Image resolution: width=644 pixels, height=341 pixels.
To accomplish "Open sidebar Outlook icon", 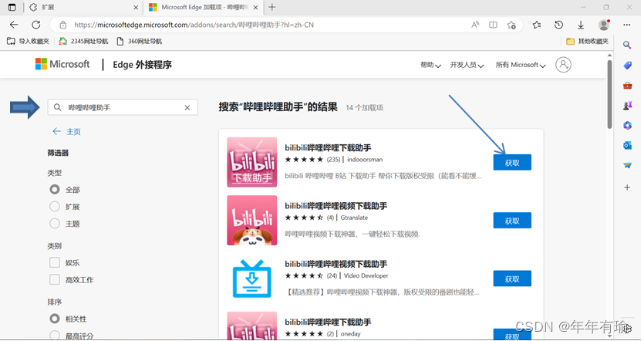I will click(627, 145).
